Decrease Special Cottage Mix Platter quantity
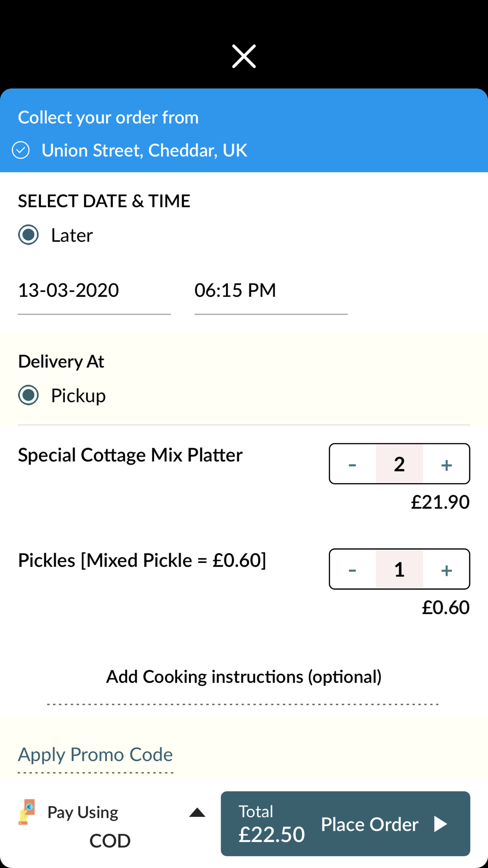The height and width of the screenshot is (868, 488). pyautogui.click(x=352, y=464)
